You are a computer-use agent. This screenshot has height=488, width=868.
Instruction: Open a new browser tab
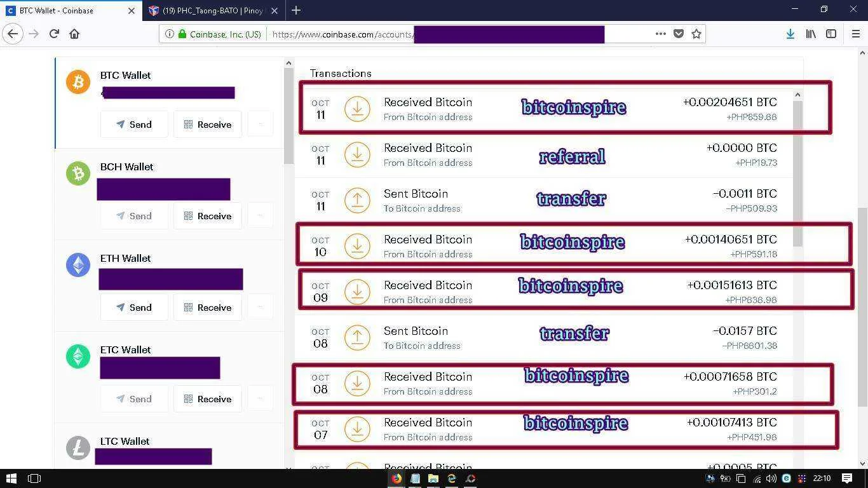pos(296,10)
